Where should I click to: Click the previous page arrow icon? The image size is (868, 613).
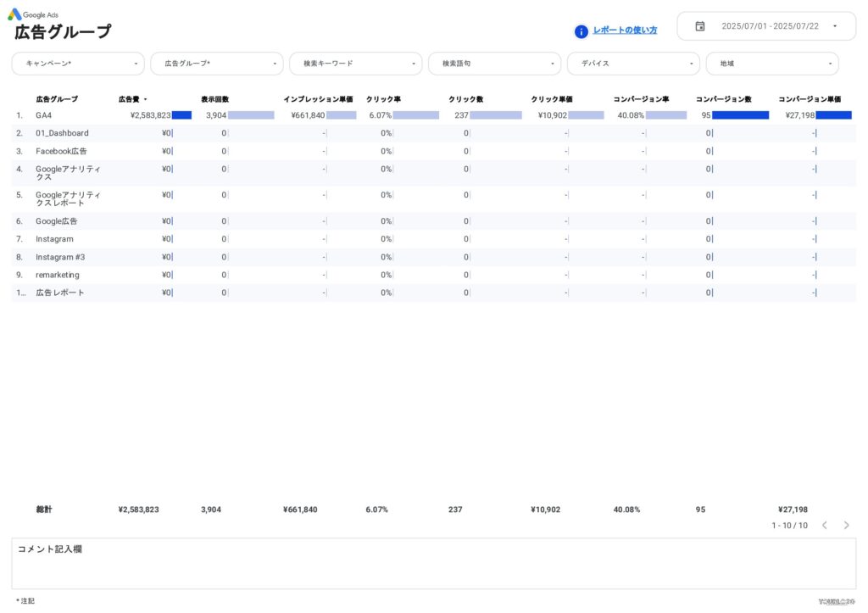824,526
